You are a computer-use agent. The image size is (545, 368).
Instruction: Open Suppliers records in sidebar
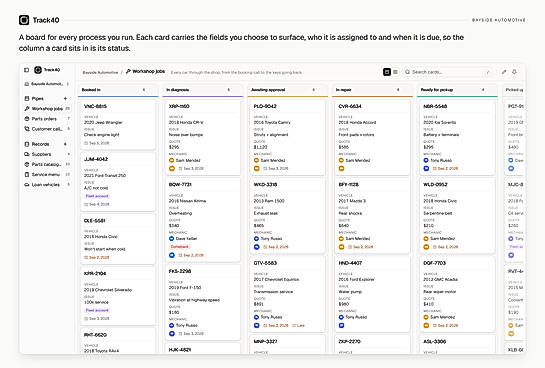click(x=47, y=154)
